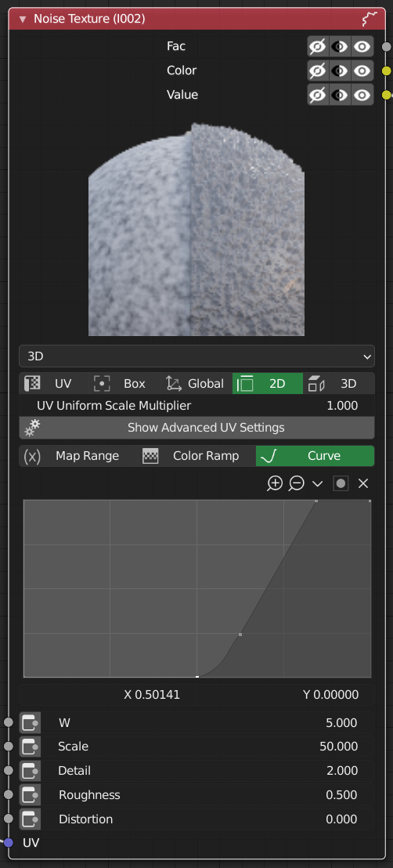Collapse the Noise Texture node header triangle
This screenshot has height=868, width=393.
[x=23, y=20]
